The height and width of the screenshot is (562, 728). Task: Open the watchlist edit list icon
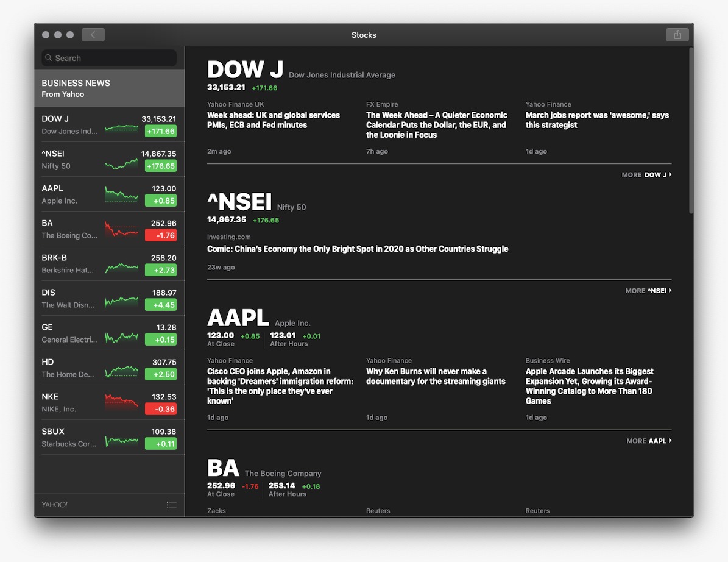point(171,505)
